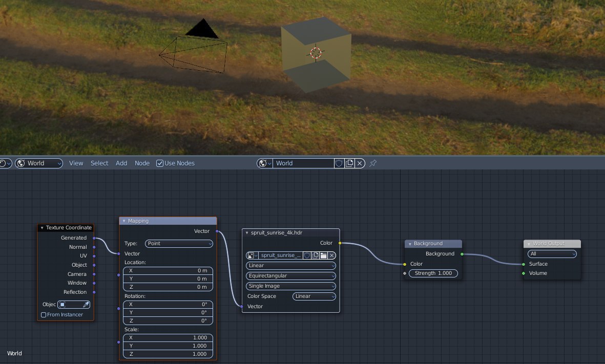Screen dimensions: 605x364
Task: Browse world data-blocks with globe icon
Action: [x=265, y=163]
